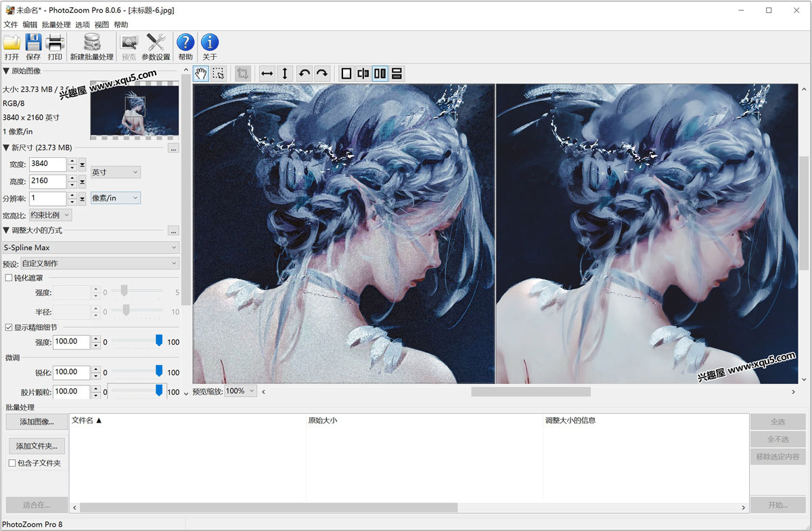Click the 分辨率 input field
The height and width of the screenshot is (531, 812).
48,198
